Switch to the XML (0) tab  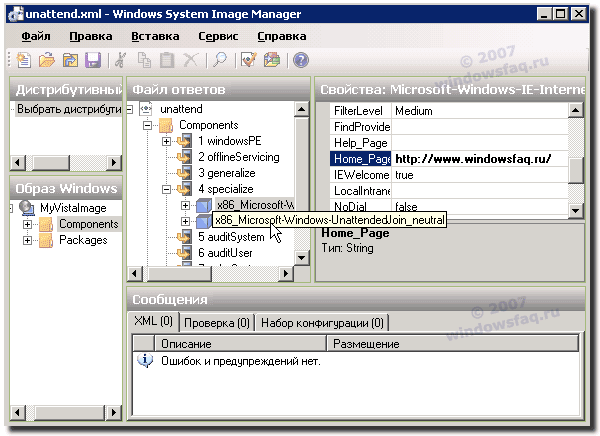[x=153, y=321]
